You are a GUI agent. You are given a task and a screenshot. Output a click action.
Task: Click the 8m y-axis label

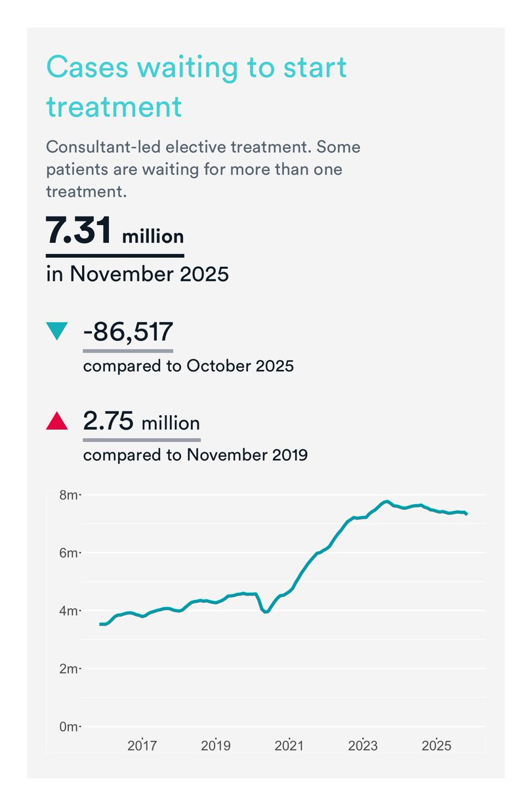[69, 495]
